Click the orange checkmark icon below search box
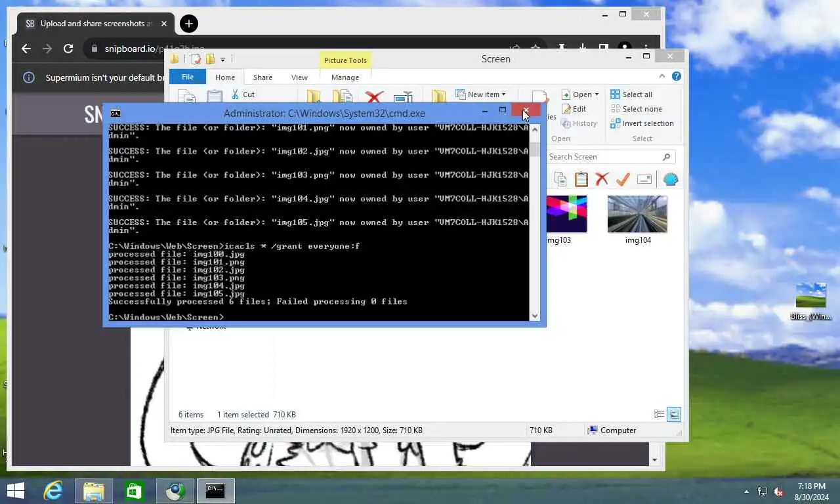 623,179
